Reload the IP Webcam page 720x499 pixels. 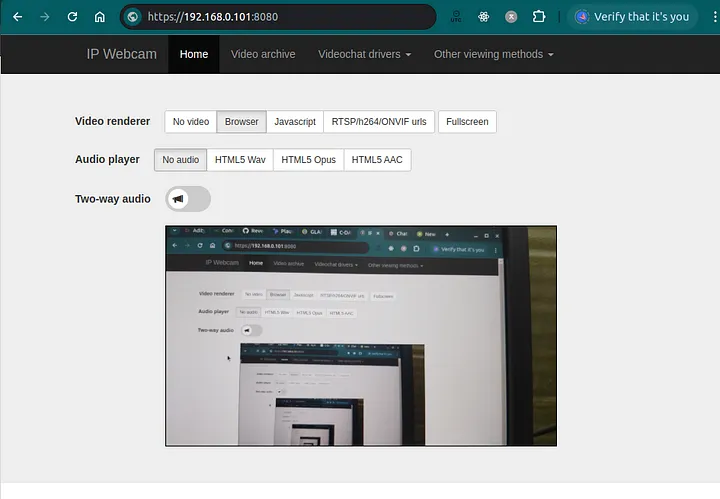pos(72,17)
